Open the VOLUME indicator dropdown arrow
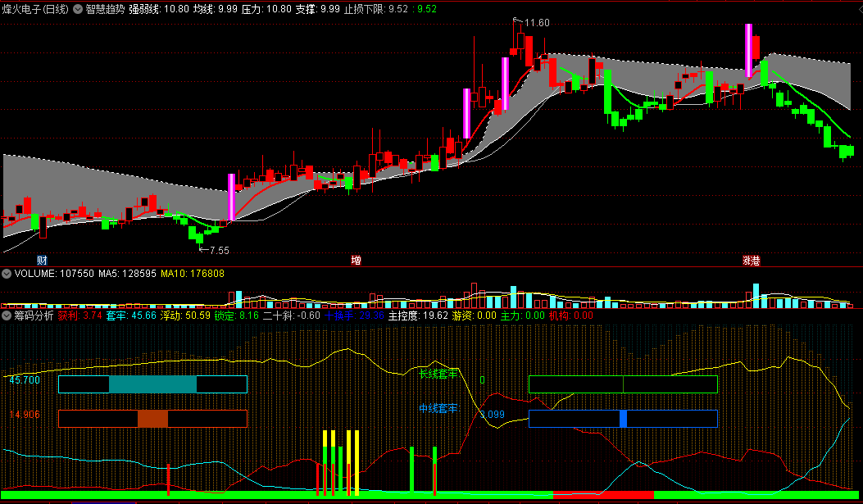This screenshot has height=504, width=863. [x=7, y=274]
